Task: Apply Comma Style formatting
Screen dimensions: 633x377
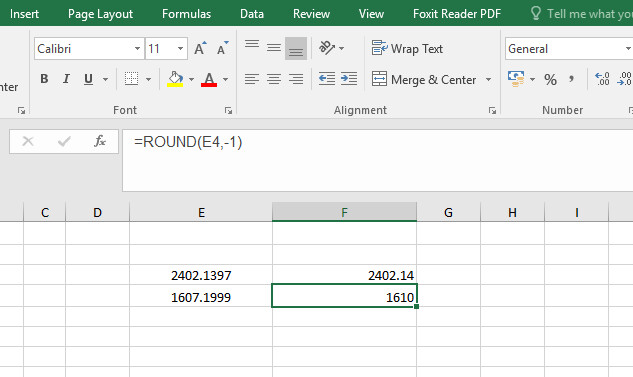Action: pos(571,79)
